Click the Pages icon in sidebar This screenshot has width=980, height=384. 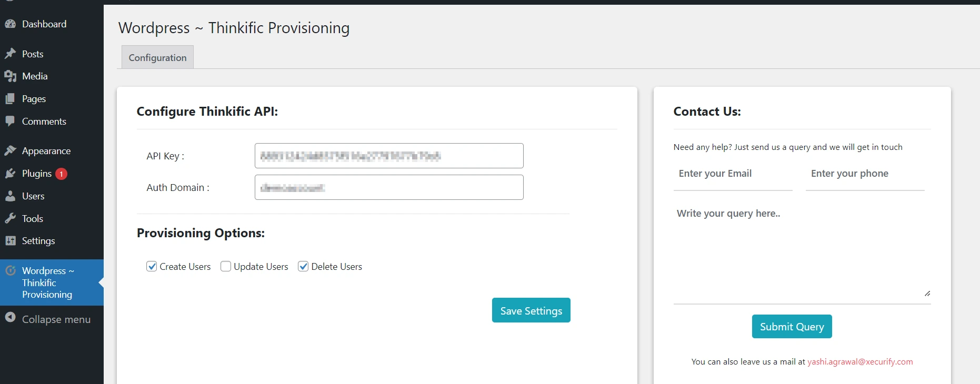[x=10, y=99]
